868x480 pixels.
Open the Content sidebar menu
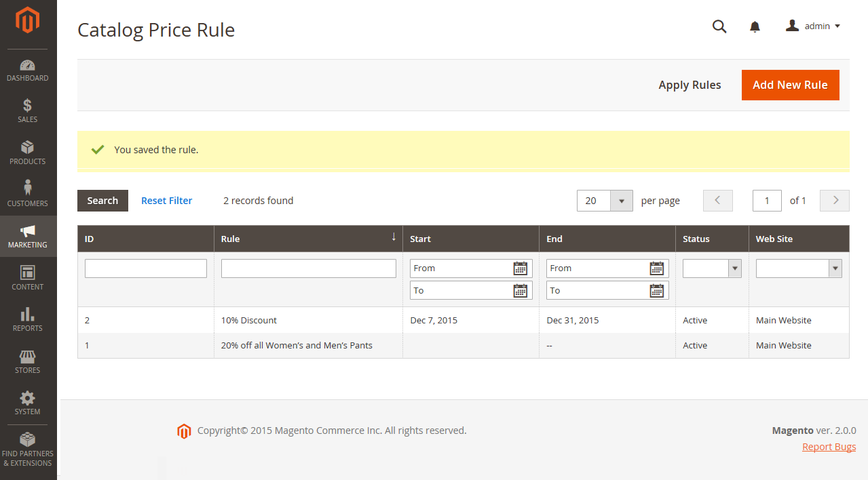[x=28, y=279]
